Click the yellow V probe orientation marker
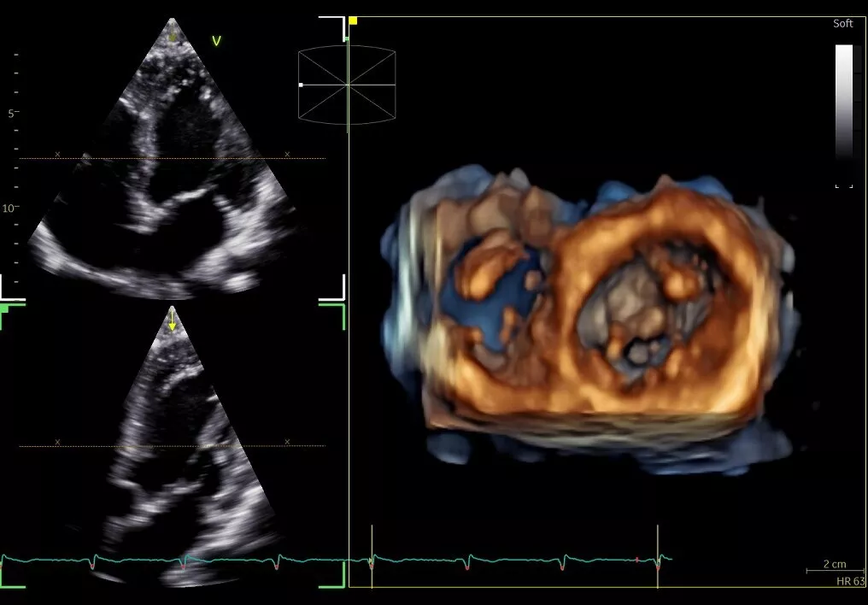 click(216, 41)
